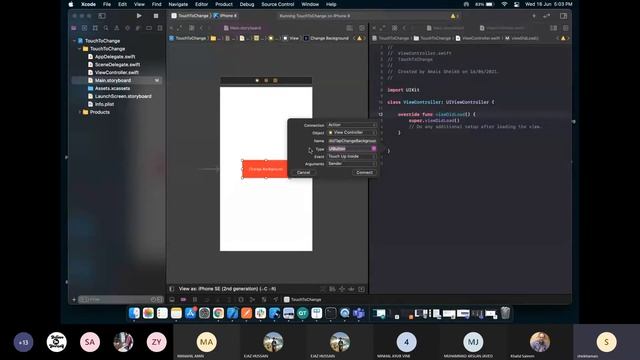Viewport: 640px width, 360px height.
Task: Open Slack from the Dock
Action: coord(260,313)
